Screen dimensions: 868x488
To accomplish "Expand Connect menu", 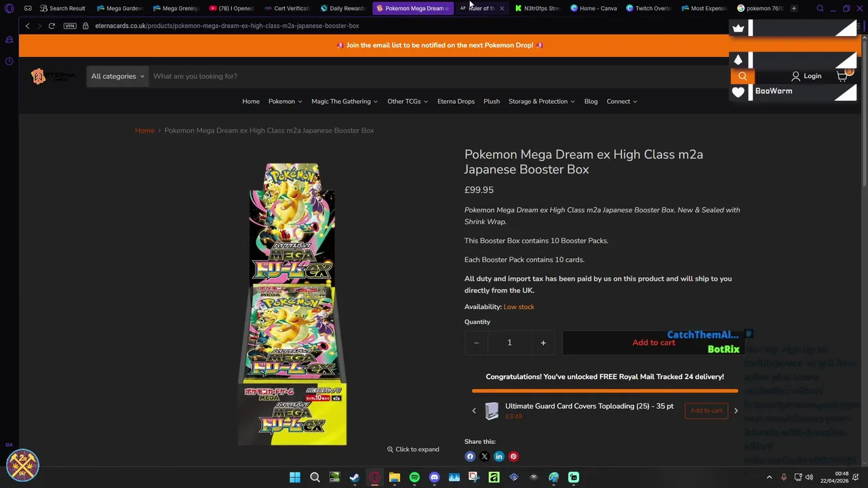I will [622, 102].
